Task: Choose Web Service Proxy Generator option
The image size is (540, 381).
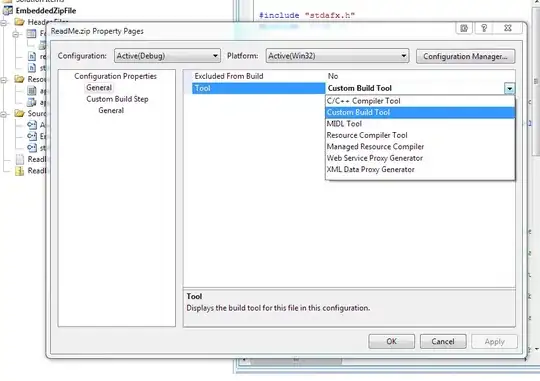Action: coord(420,158)
